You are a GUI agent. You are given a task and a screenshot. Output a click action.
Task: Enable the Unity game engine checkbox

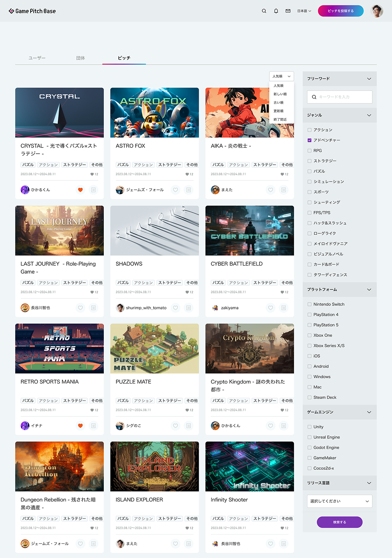(x=310, y=427)
